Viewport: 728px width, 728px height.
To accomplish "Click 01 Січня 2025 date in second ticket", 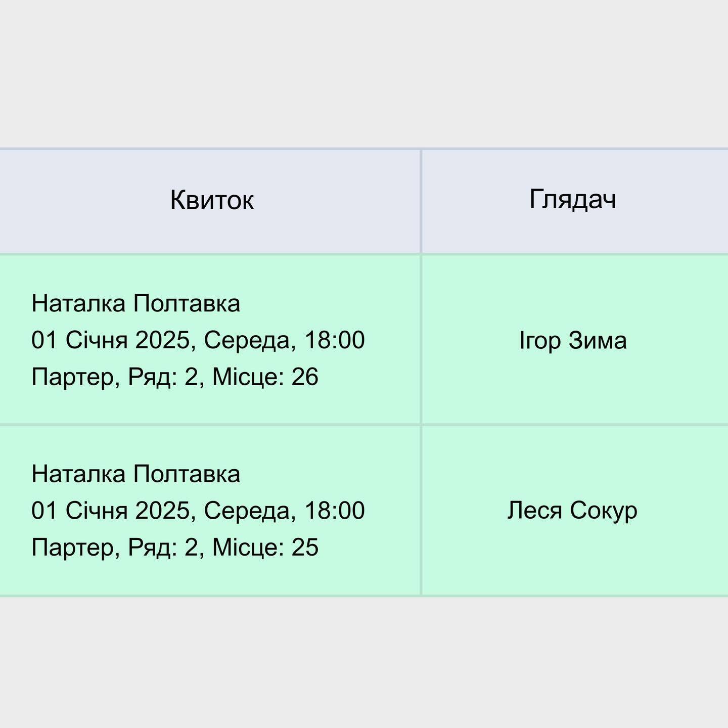I will pos(111,511).
